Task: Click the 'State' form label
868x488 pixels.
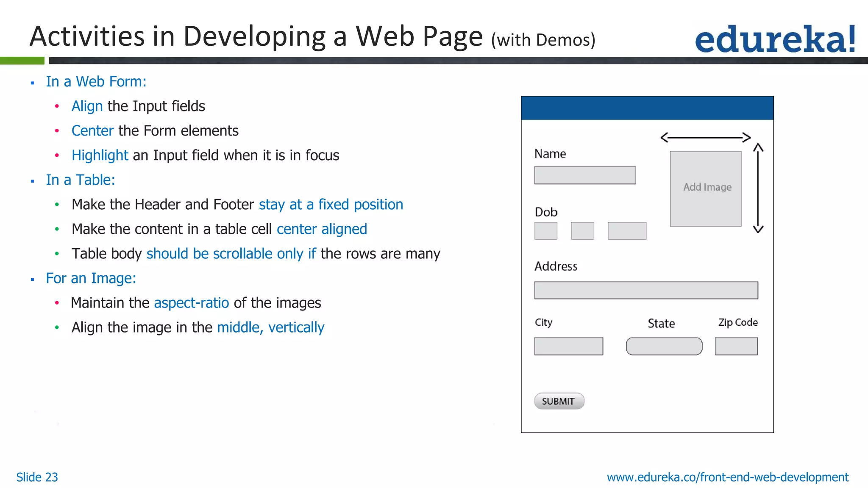Action: tap(661, 324)
